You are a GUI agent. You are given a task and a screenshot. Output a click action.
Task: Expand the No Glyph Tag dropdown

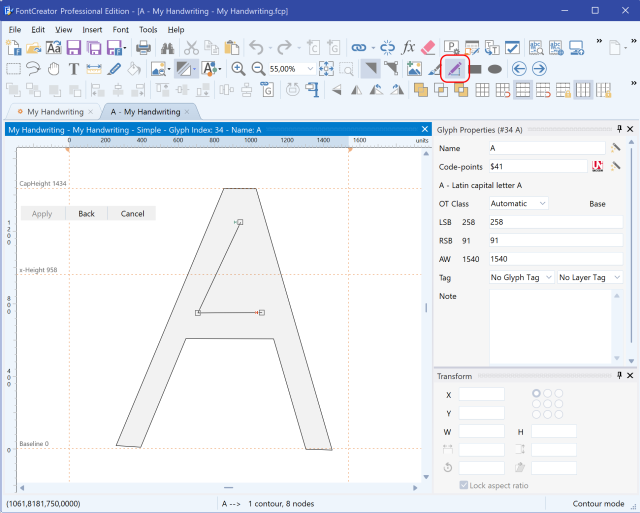pos(520,277)
